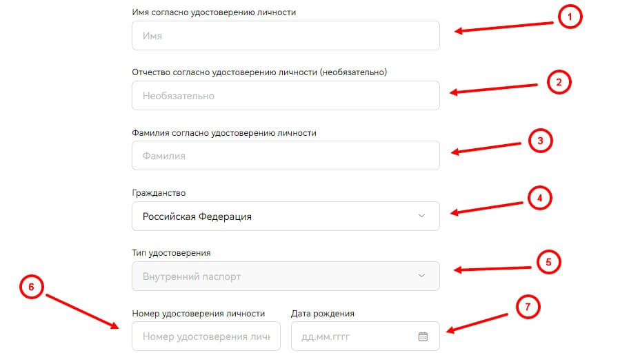Select the red circle marker numbered 7
This screenshot has height=364, width=629.
(527, 308)
